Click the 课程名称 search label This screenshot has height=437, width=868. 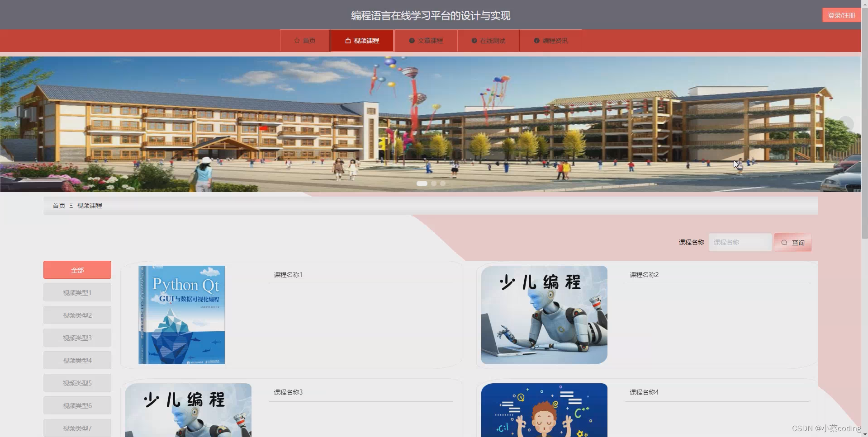[x=691, y=242]
